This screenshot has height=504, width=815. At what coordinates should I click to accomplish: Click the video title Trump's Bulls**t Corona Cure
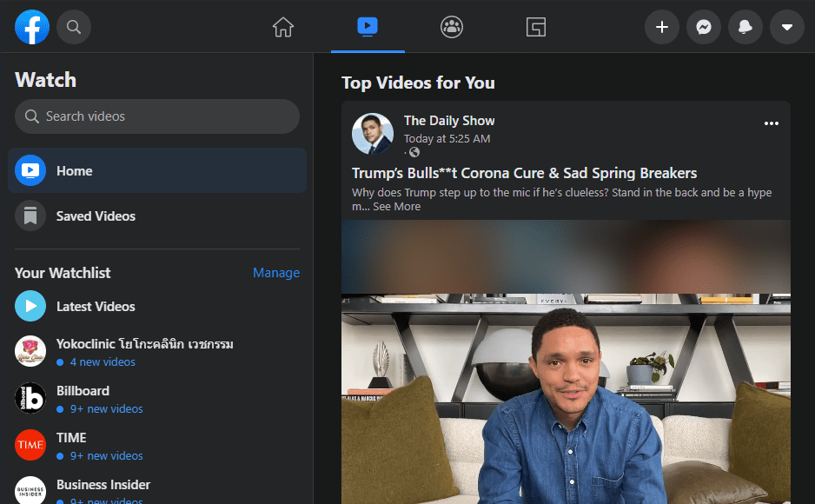click(x=525, y=173)
